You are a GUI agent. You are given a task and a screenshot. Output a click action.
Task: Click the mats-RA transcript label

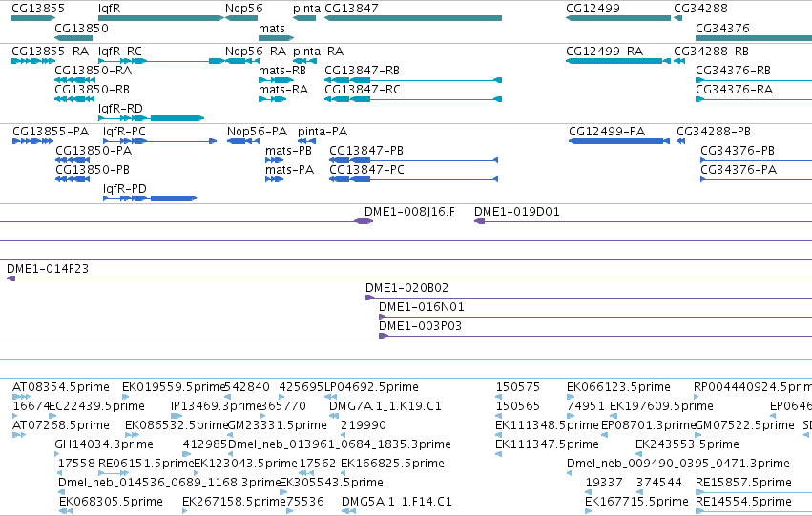[x=283, y=90]
